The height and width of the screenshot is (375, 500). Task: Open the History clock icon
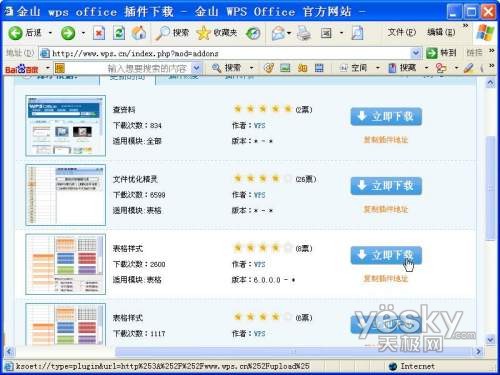coord(253,33)
